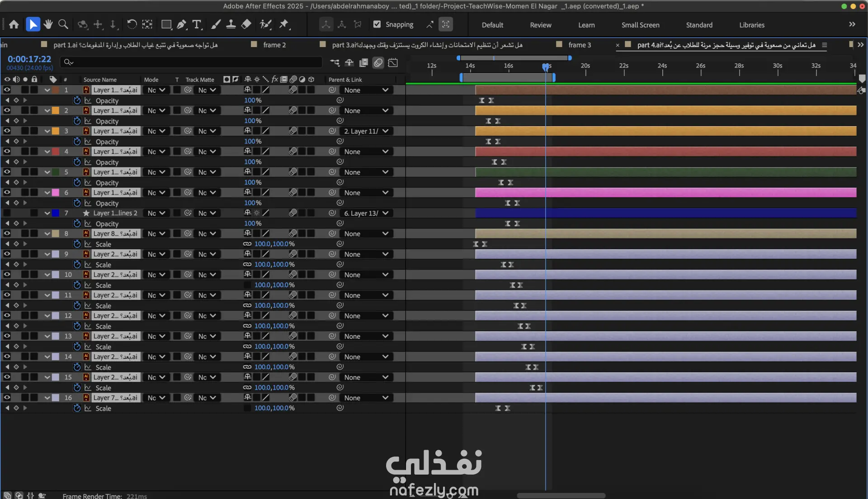Select the Pen tool
This screenshot has width=868, height=499.
pos(181,24)
